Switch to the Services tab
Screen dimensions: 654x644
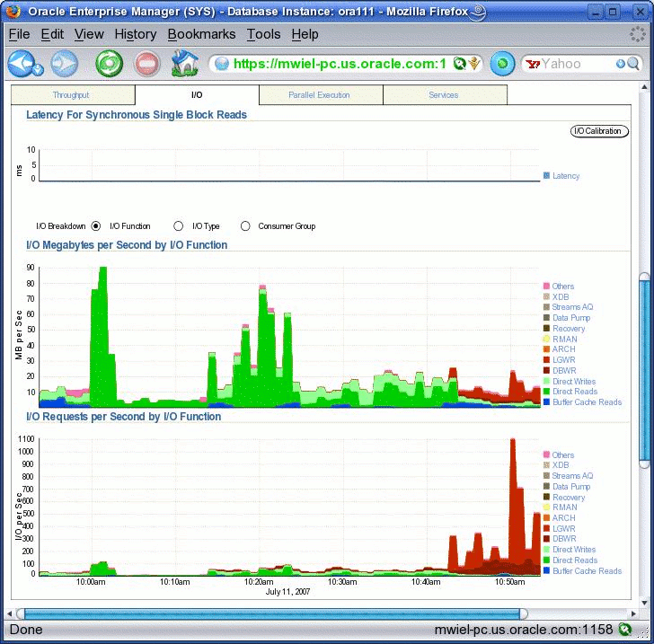tap(445, 94)
